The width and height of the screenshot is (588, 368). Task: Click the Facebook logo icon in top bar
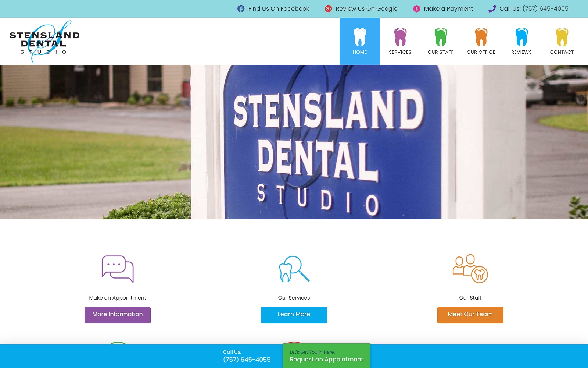[x=241, y=9]
